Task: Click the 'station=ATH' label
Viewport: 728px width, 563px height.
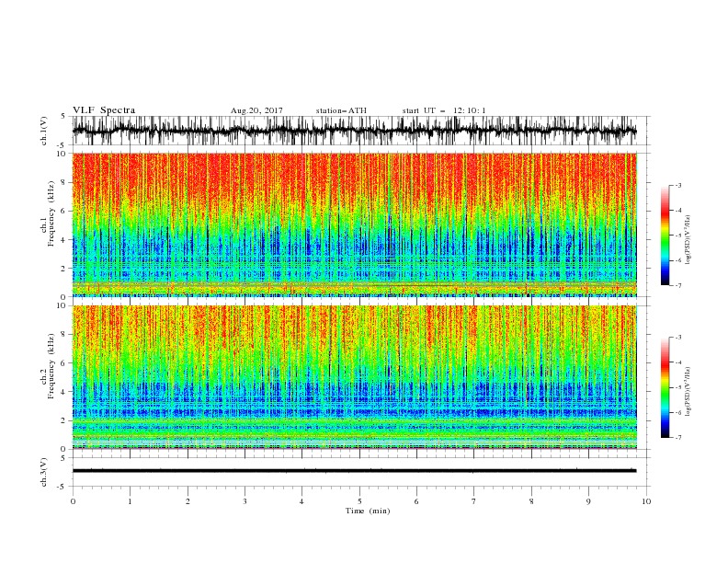Action: (341, 110)
